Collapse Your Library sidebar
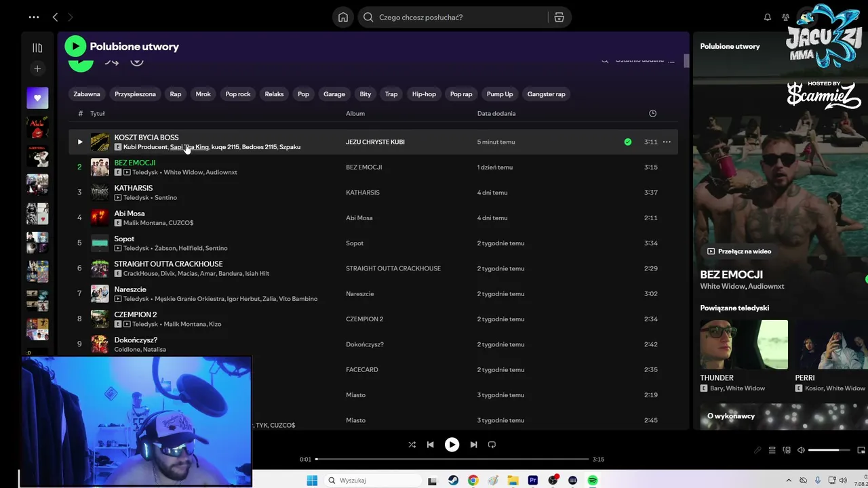The image size is (868, 488). 37,47
